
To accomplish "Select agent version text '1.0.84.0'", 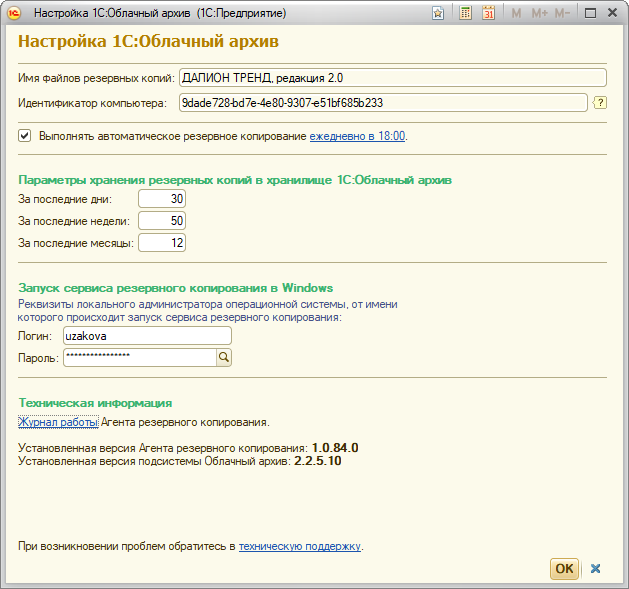I will 335,448.
